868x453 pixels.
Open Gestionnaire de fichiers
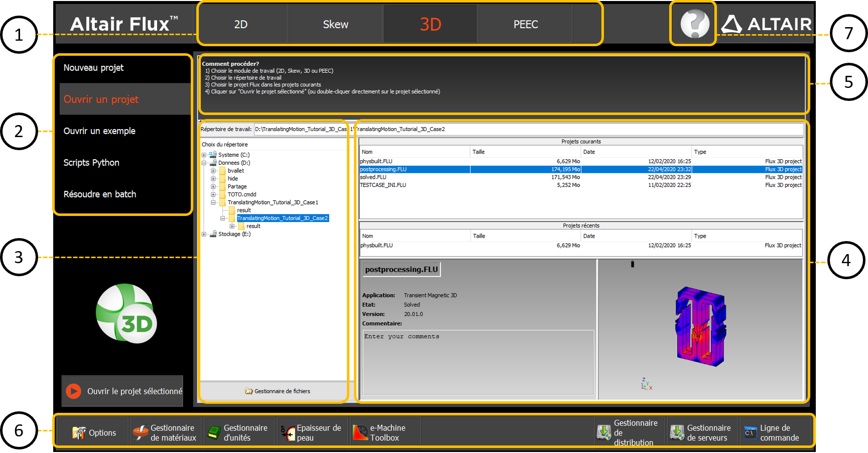click(x=277, y=391)
